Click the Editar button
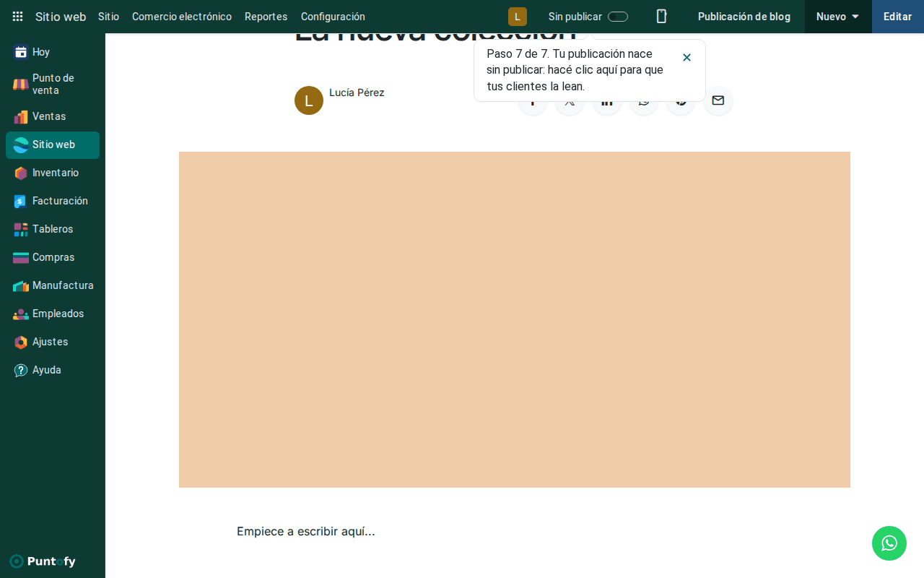 [x=898, y=17]
